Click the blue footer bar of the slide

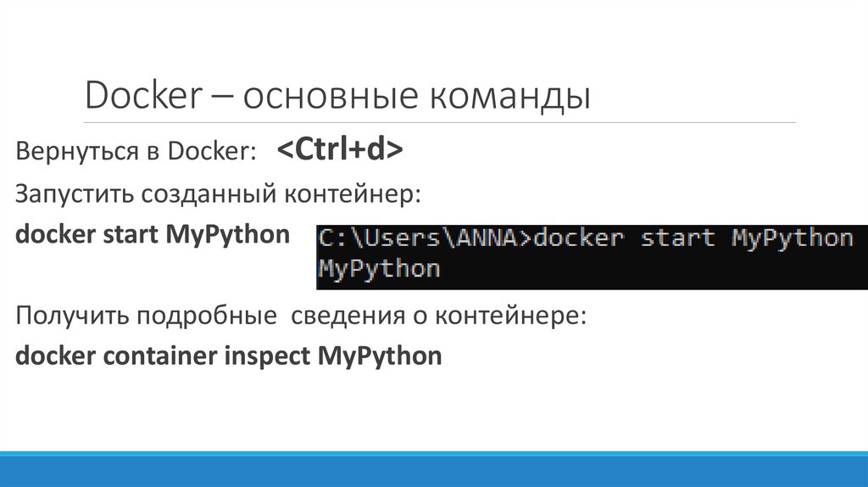(x=434, y=468)
